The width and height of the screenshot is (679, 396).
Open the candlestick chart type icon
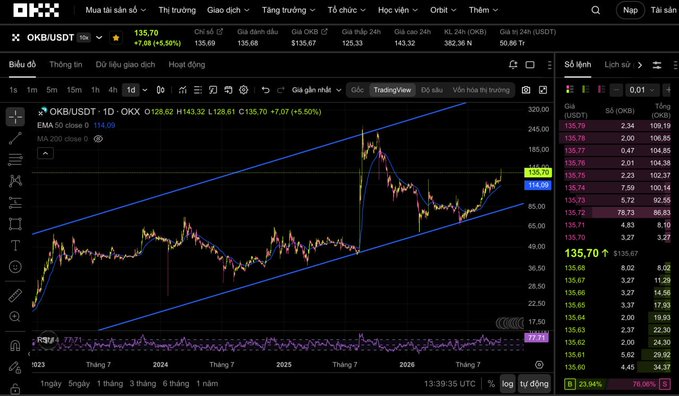pos(161,90)
